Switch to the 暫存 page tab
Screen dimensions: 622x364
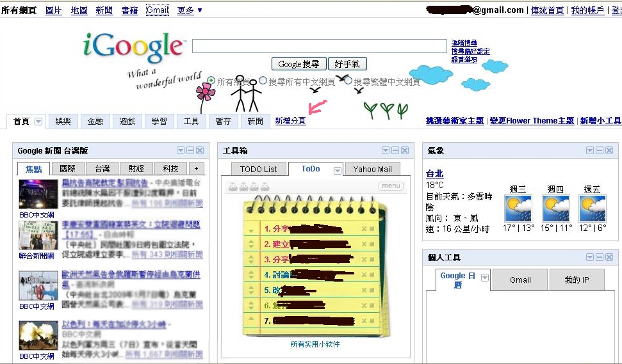click(224, 121)
